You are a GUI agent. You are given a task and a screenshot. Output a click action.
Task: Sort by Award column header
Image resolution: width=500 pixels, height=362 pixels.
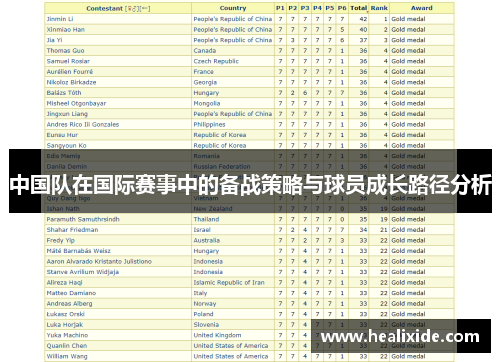pos(421,8)
